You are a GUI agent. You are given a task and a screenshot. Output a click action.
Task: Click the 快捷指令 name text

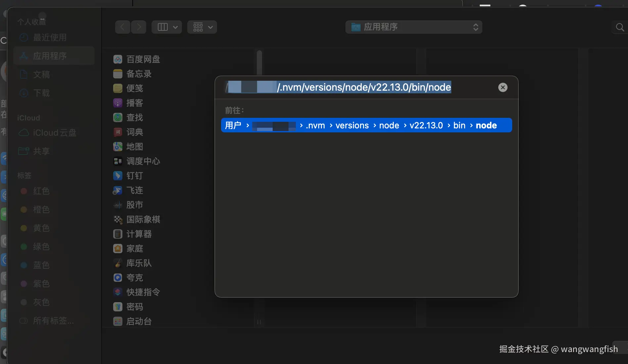coord(143,292)
